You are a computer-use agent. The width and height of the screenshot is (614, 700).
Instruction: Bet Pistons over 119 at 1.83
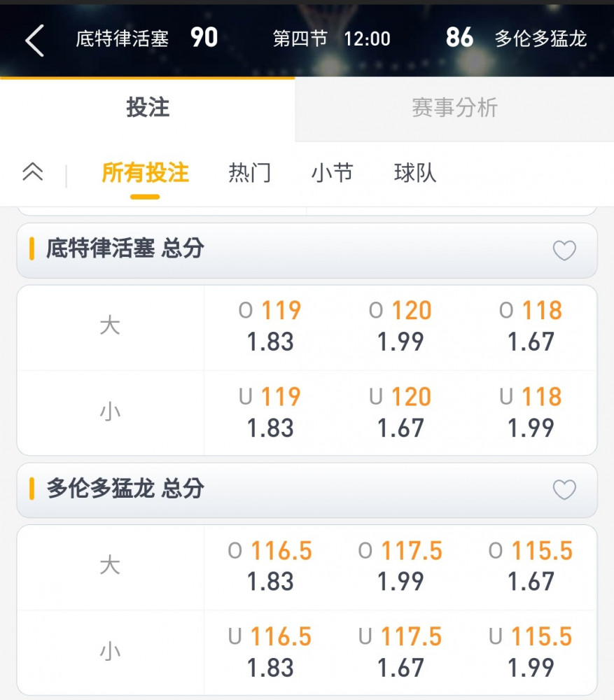click(x=270, y=327)
